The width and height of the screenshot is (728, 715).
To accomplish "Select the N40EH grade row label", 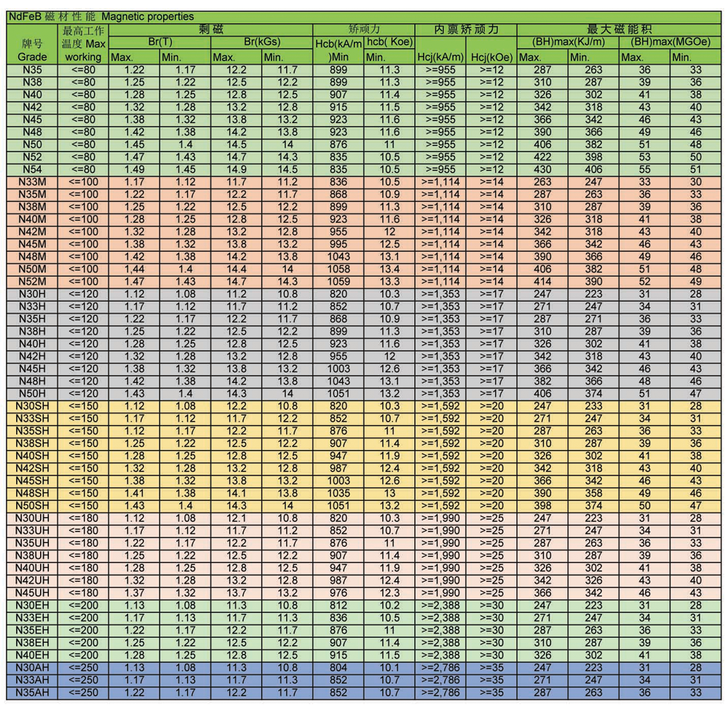I will 32,655.
